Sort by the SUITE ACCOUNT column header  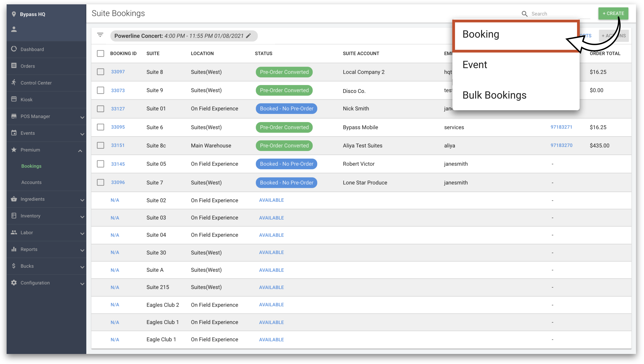tap(361, 53)
